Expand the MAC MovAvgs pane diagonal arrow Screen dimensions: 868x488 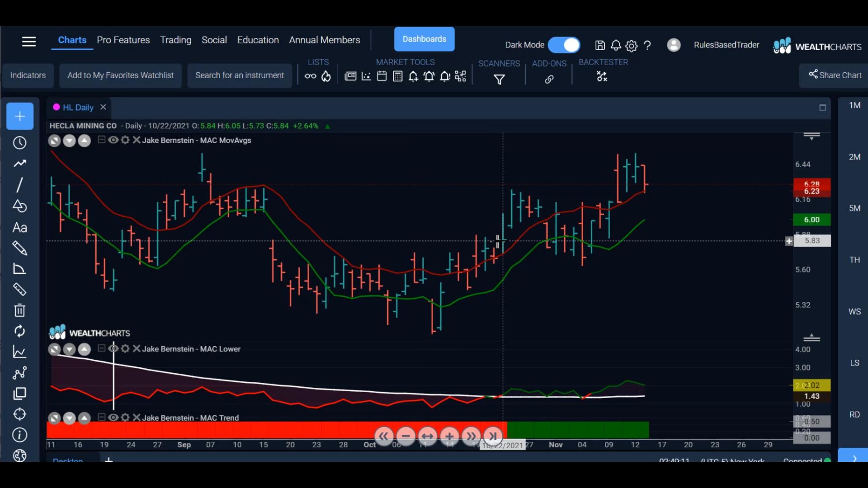click(x=54, y=141)
